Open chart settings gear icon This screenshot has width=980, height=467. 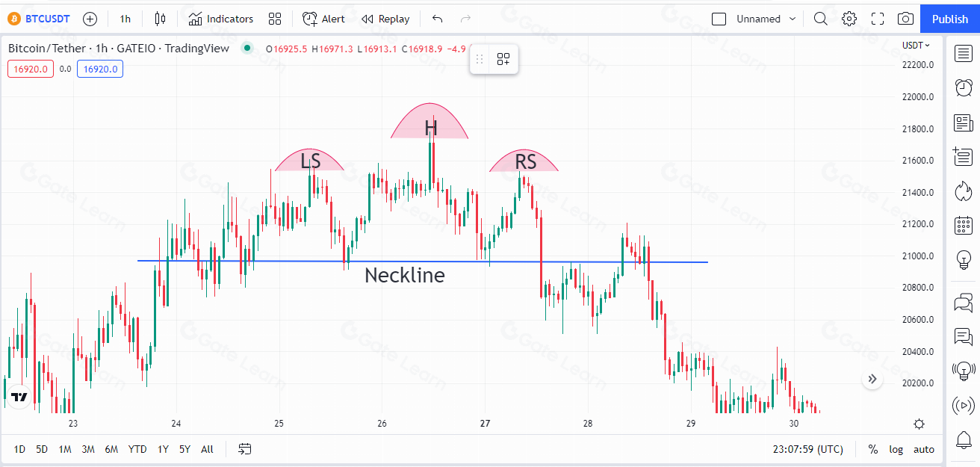click(849, 19)
